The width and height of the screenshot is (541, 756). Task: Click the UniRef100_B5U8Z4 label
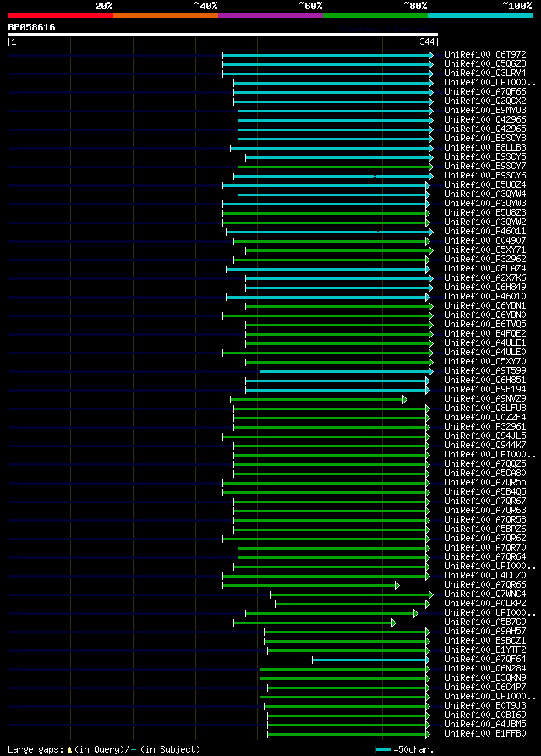click(x=485, y=184)
